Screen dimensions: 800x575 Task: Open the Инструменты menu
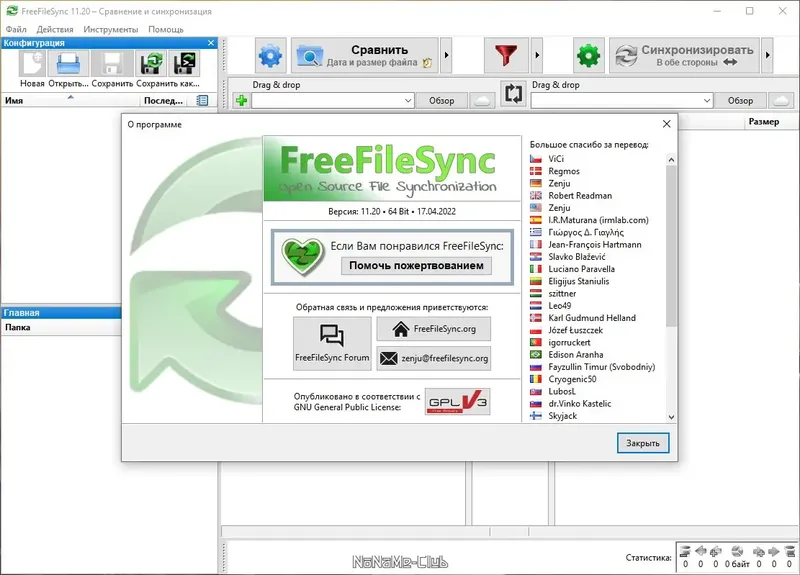[x=111, y=29]
